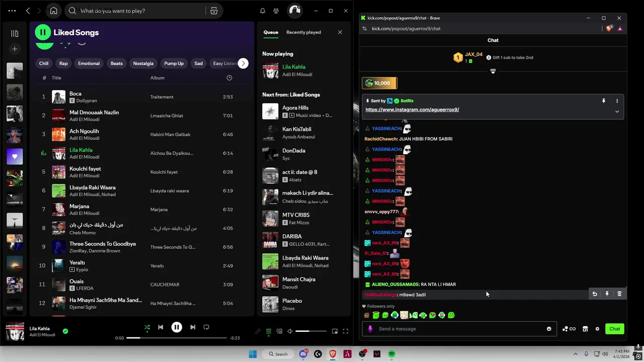Open the Browse icon beside search bar
644x362 pixels.
pos(214,11)
